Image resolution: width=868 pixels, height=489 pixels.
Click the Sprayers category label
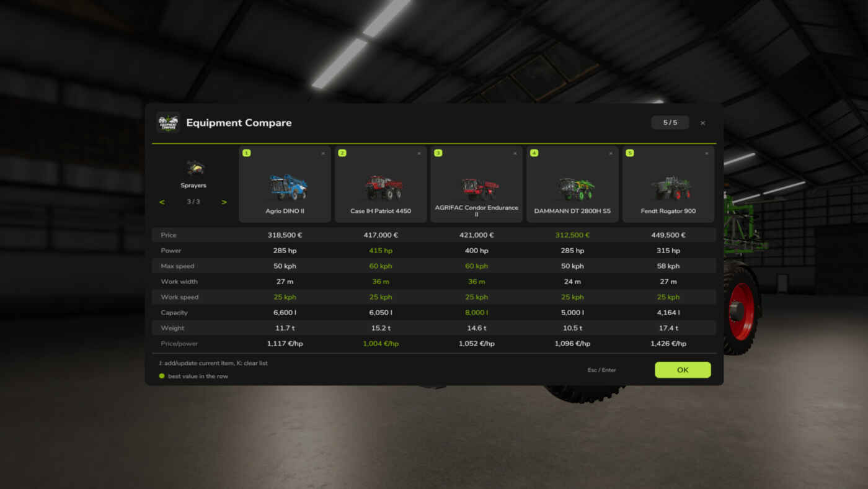pyautogui.click(x=193, y=186)
